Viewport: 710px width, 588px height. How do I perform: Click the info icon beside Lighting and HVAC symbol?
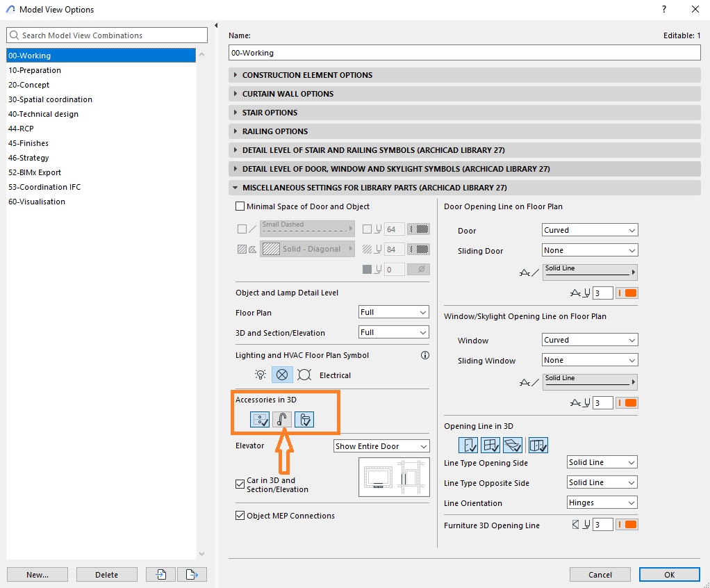pyautogui.click(x=424, y=355)
